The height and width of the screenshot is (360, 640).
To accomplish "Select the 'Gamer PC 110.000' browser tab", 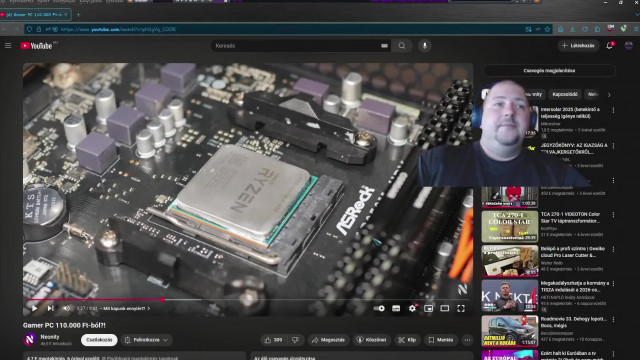I will [35, 14].
